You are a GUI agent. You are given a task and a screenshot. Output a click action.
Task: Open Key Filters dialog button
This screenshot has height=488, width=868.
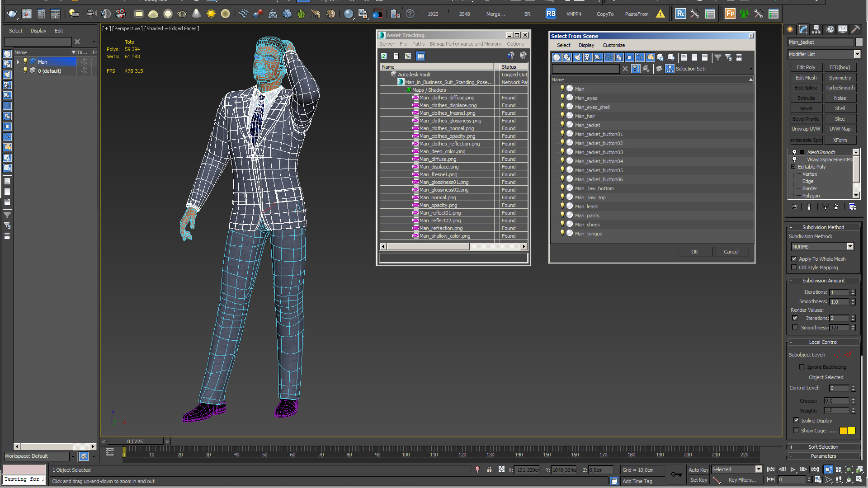click(742, 480)
